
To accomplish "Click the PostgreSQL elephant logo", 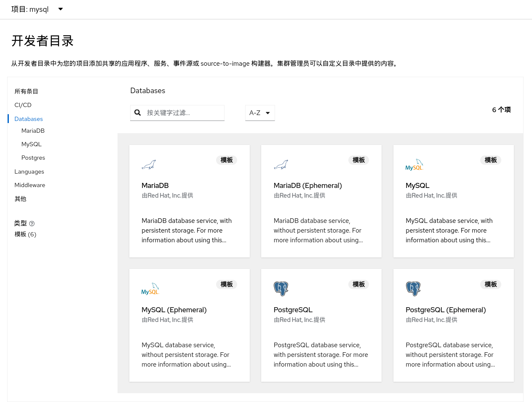I will [281, 289].
